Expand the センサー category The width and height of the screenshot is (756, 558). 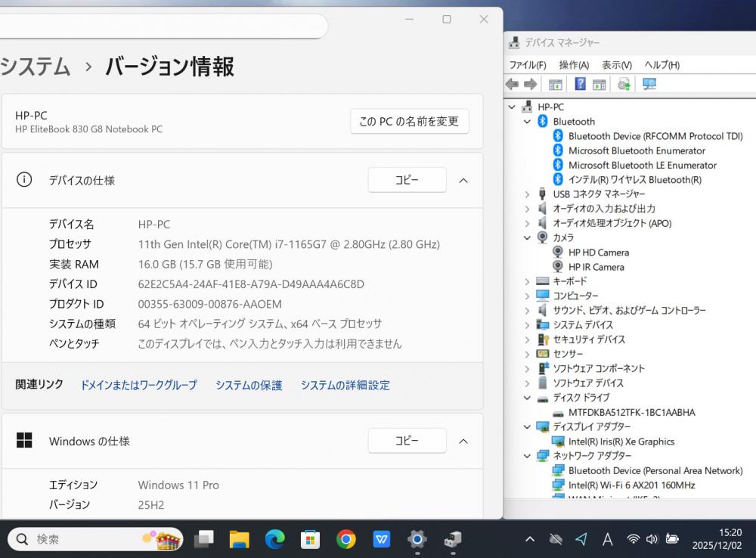(x=527, y=354)
